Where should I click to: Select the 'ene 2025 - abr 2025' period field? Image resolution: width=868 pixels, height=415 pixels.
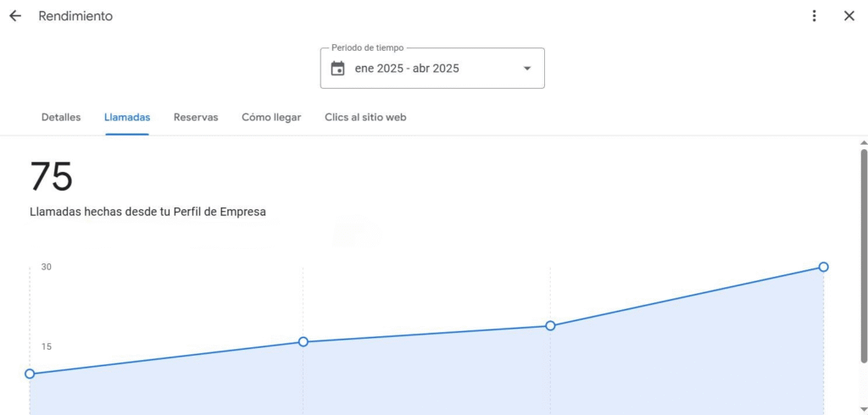tap(407, 69)
